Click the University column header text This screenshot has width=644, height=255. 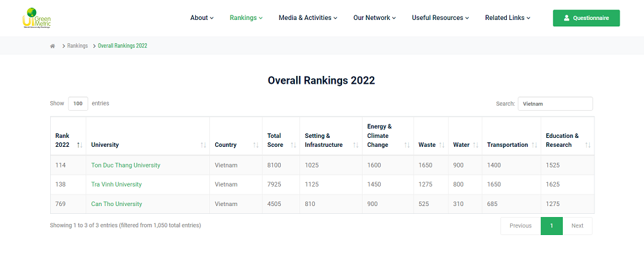[105, 144]
